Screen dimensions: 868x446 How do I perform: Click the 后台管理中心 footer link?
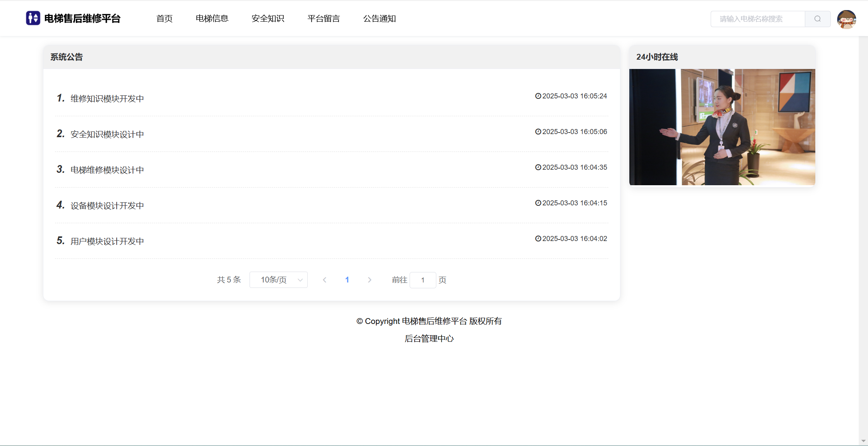429,339
